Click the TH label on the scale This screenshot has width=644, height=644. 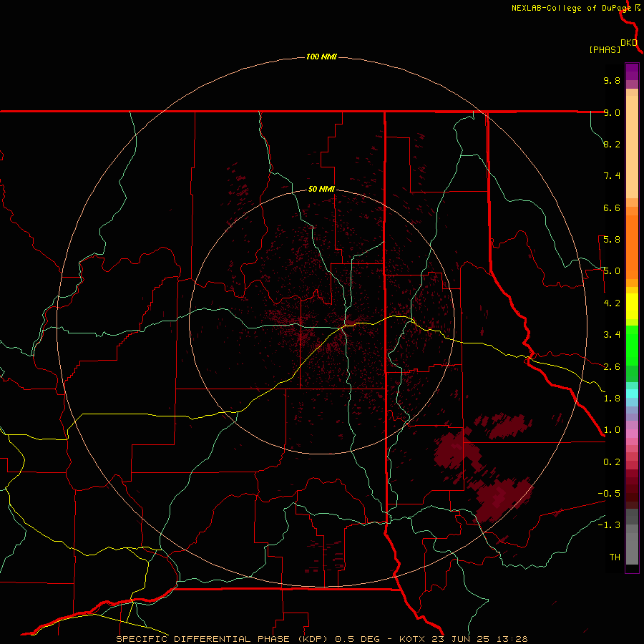[615, 557]
